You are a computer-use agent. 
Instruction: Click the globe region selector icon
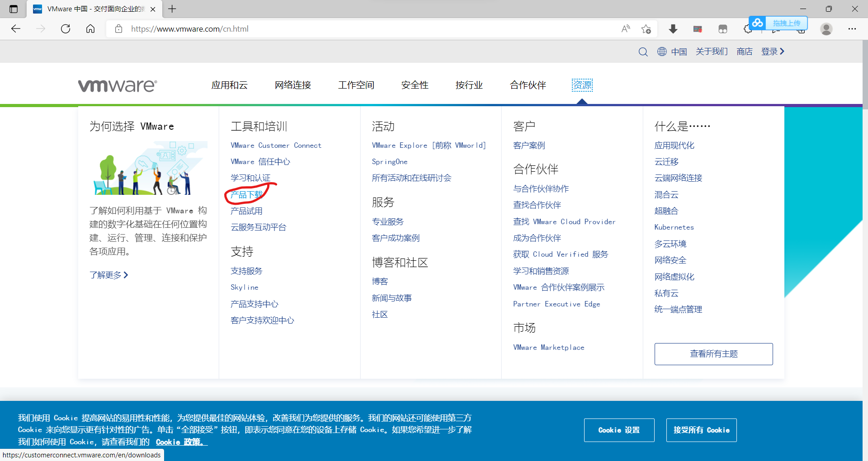point(662,52)
